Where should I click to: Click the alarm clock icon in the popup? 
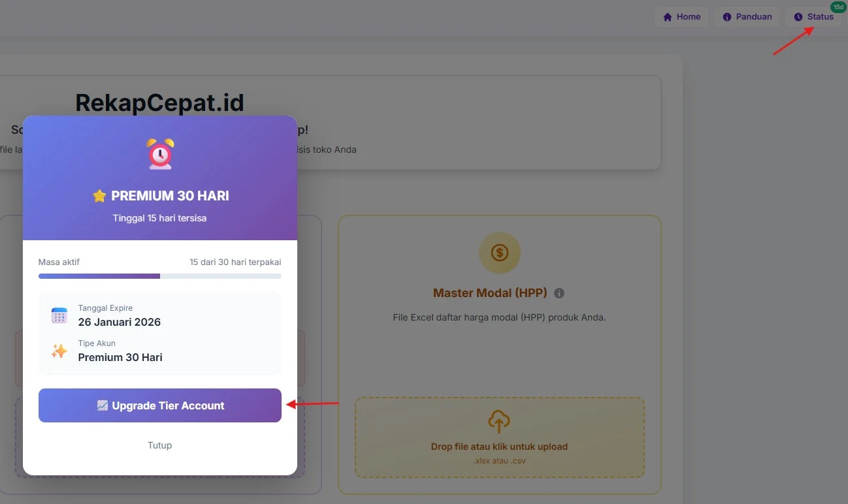click(x=160, y=154)
